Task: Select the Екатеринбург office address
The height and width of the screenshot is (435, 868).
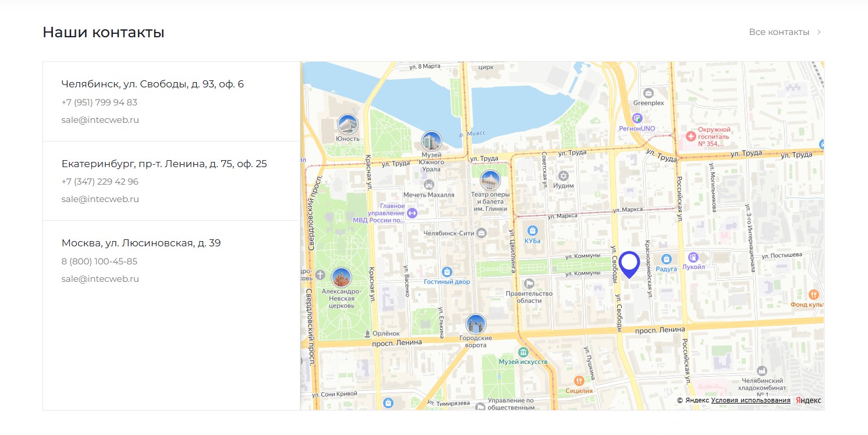Action: click(x=164, y=164)
